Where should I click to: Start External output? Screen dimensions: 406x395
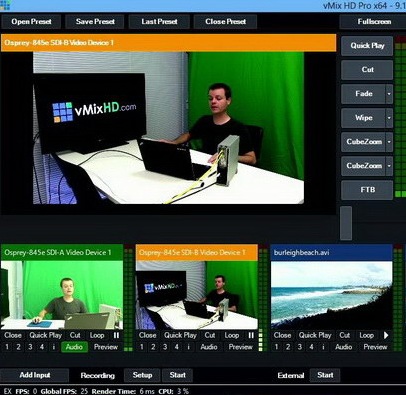tap(325, 375)
